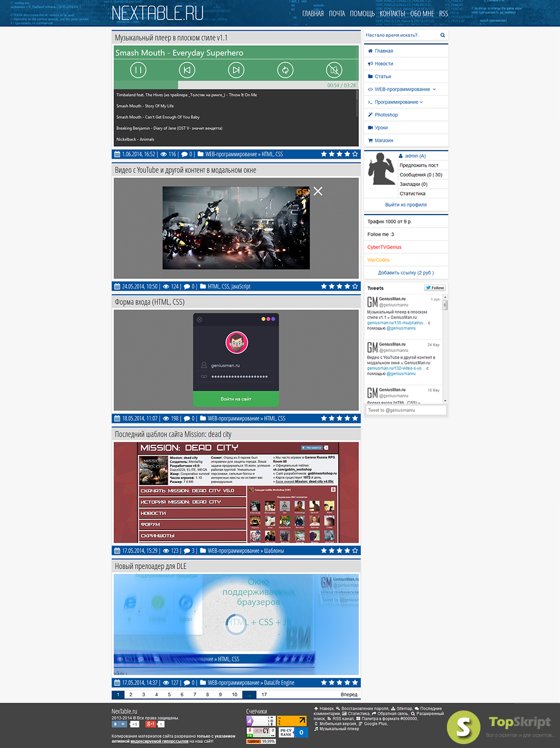Go to page 17 in pagination
Screen dimensions: 560x748
pyautogui.click(x=264, y=695)
